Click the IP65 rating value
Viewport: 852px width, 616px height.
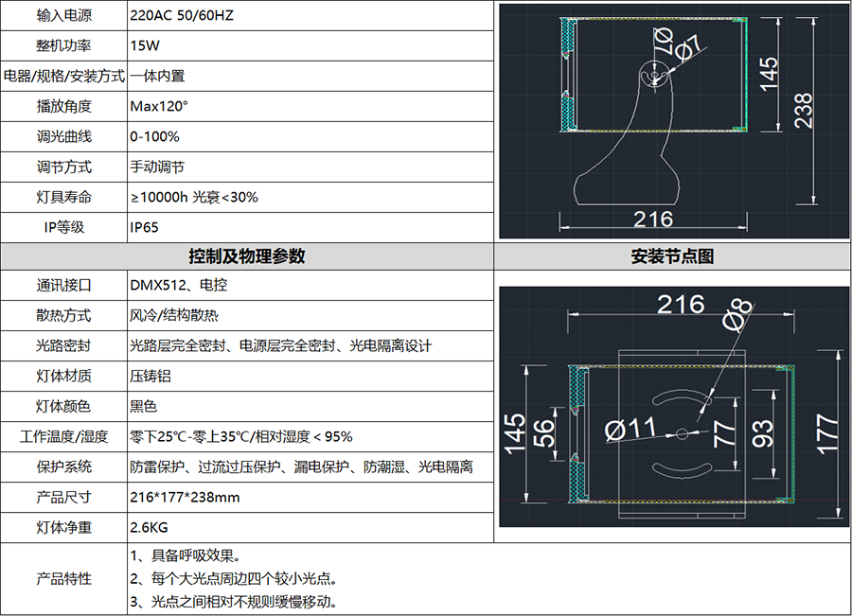click(144, 227)
